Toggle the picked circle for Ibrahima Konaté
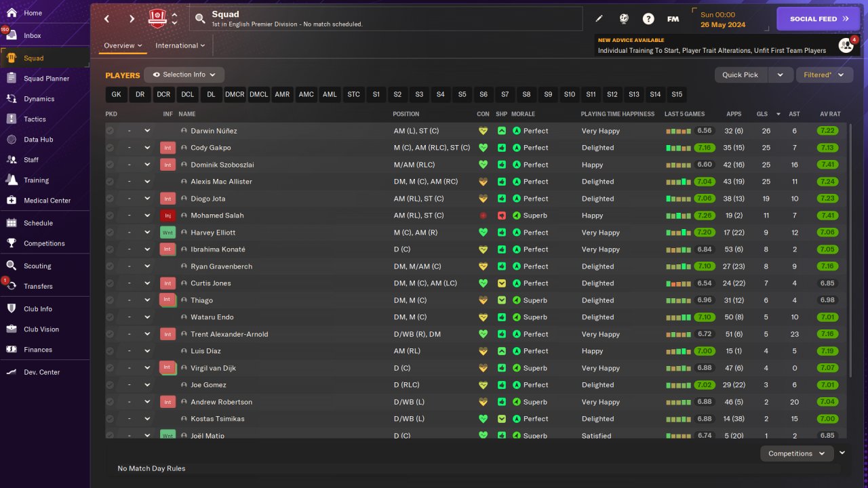The height and width of the screenshot is (488, 868). pos(110,249)
